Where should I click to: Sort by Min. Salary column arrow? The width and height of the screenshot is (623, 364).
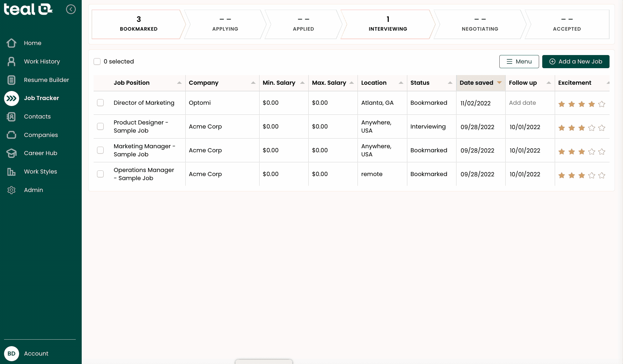302,83
